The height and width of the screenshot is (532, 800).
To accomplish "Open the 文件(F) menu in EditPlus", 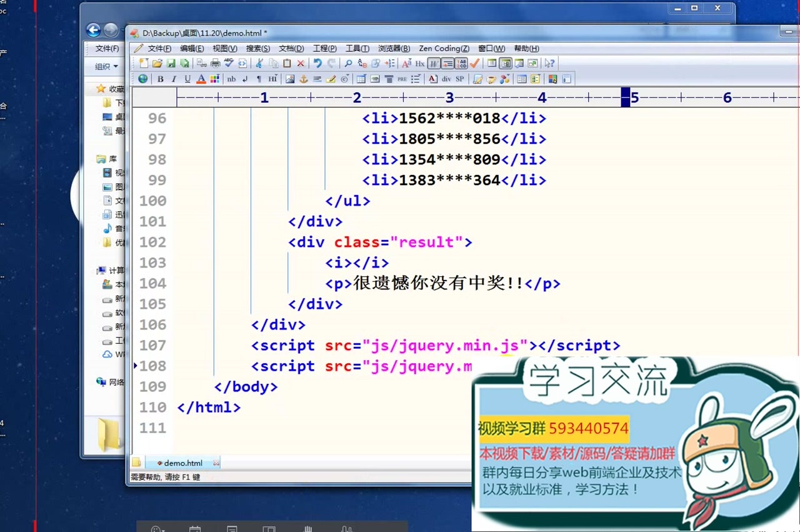I will click(x=159, y=48).
